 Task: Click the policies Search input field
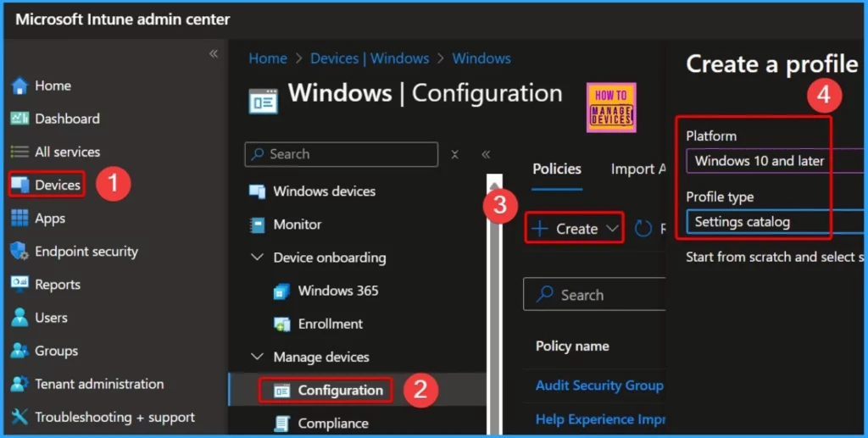tap(594, 294)
